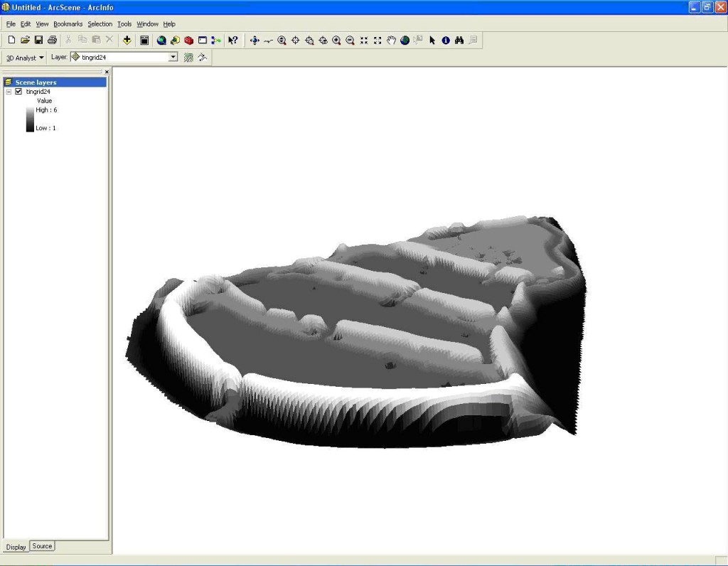
Task: Select the Scene layers heading
Action: [36, 82]
